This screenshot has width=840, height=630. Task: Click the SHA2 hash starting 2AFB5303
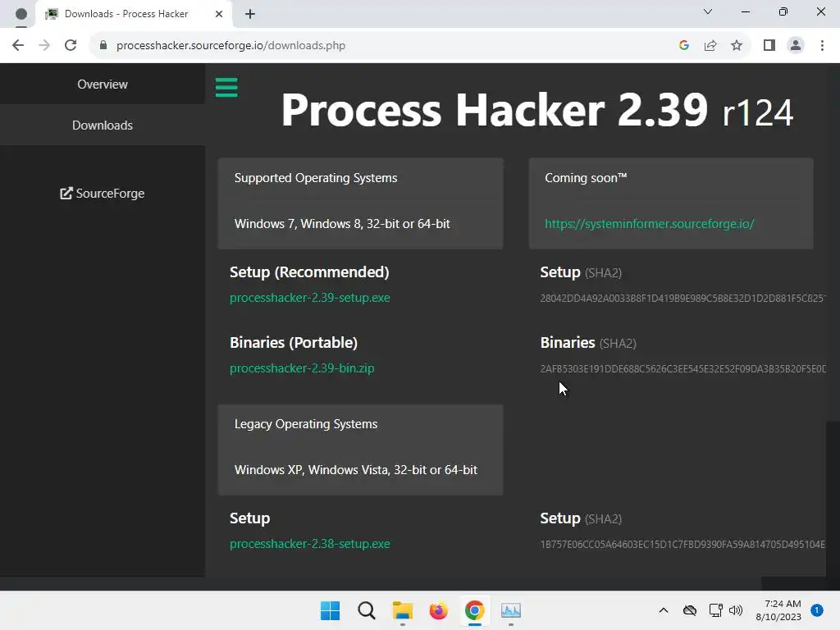[683, 369]
